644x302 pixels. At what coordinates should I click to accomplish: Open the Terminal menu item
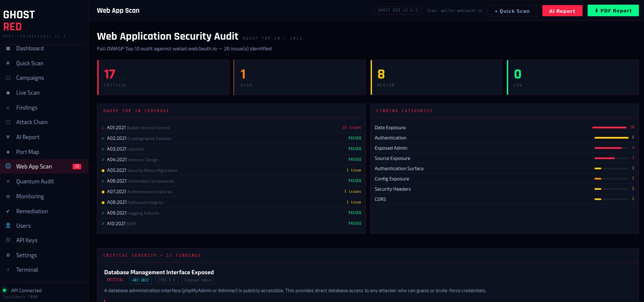pos(44,270)
